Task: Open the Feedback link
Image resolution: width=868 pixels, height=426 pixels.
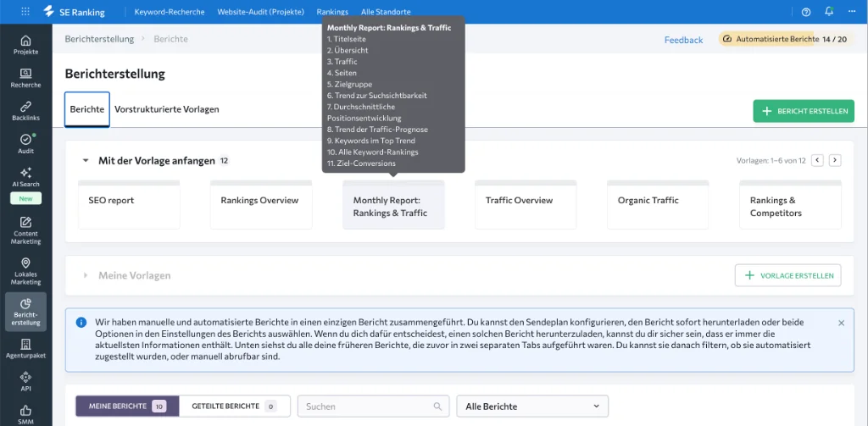Action: click(x=684, y=40)
